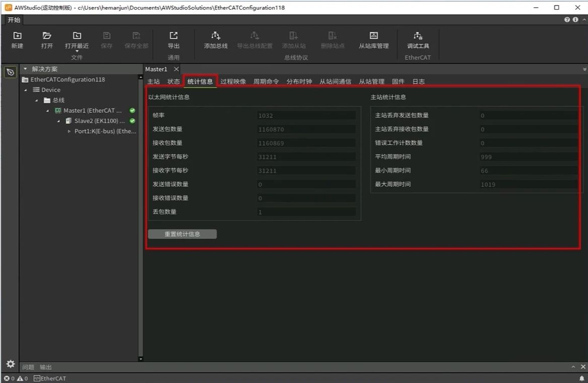Viewport: 588px width, 383px height.
Task: Launch the 调试工具 debug tool
Action: coord(418,40)
